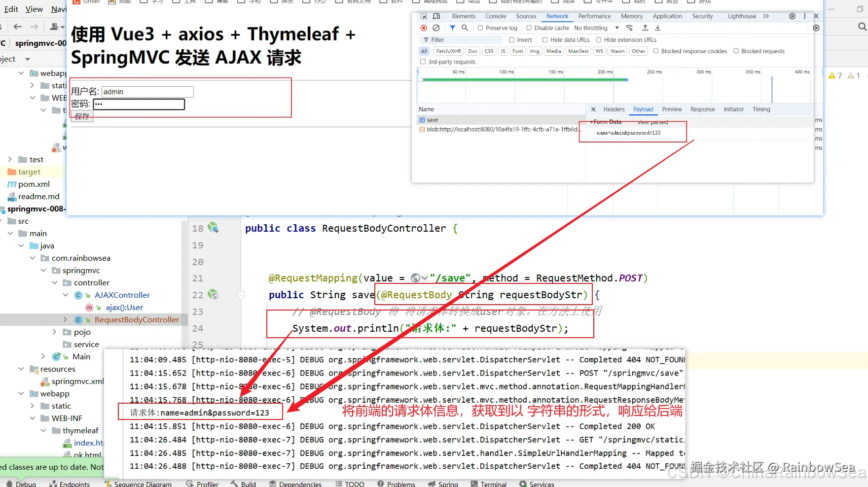Collapse the Form Data section

pyautogui.click(x=592, y=122)
